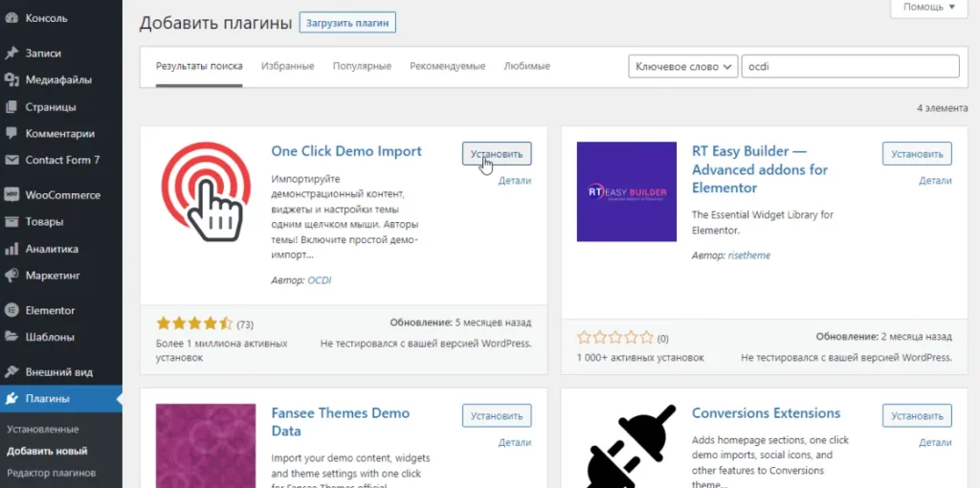
Task: Click the Внешний вид brush icon
Action: [11, 372]
